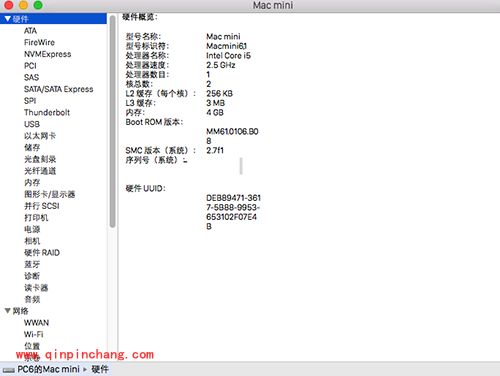Click 硬件 in the bottom path bar

[100, 369]
